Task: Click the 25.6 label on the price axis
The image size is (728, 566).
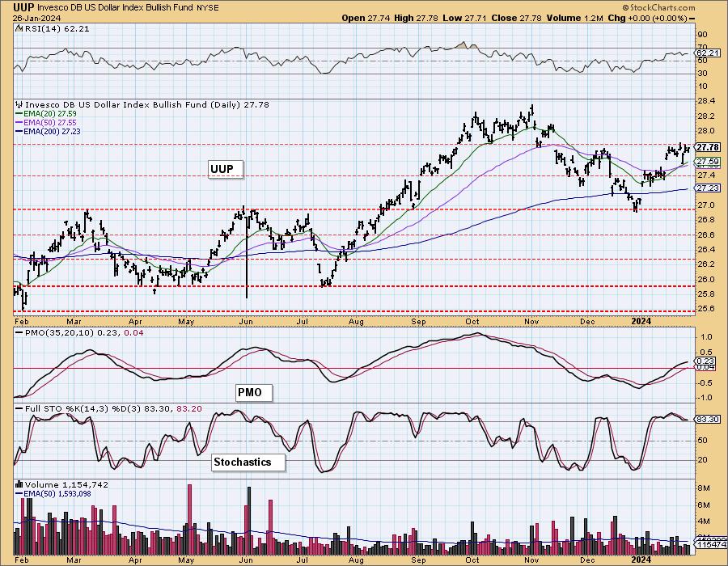Action: [x=705, y=309]
